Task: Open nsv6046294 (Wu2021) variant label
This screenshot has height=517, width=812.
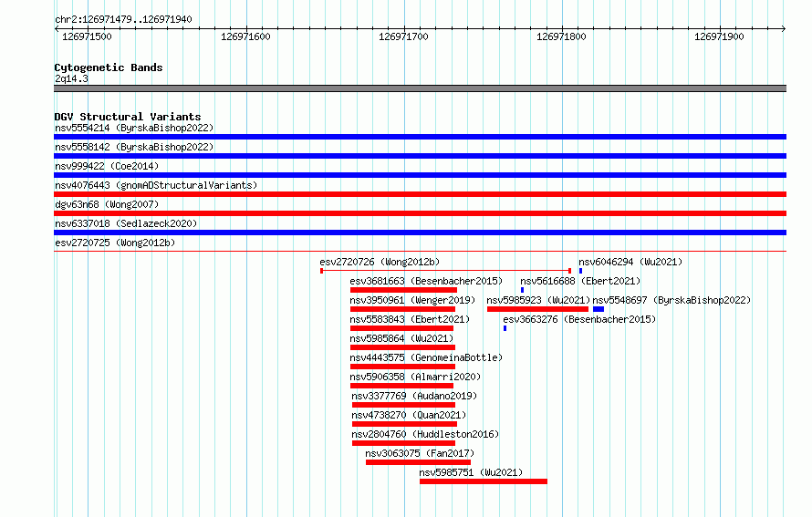Action: click(x=630, y=262)
